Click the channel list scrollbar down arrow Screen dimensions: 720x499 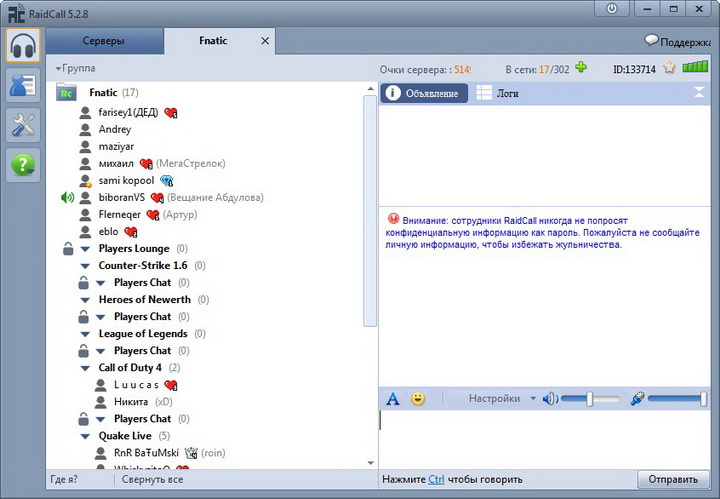click(371, 463)
